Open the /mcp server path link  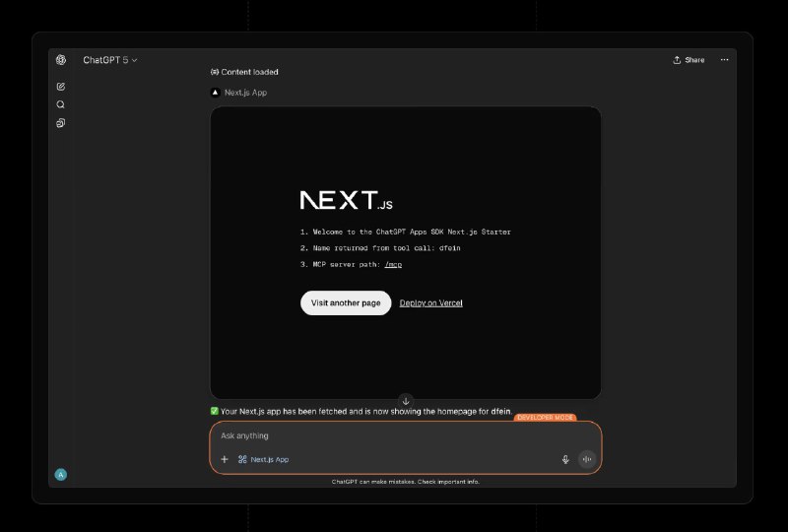click(x=393, y=264)
